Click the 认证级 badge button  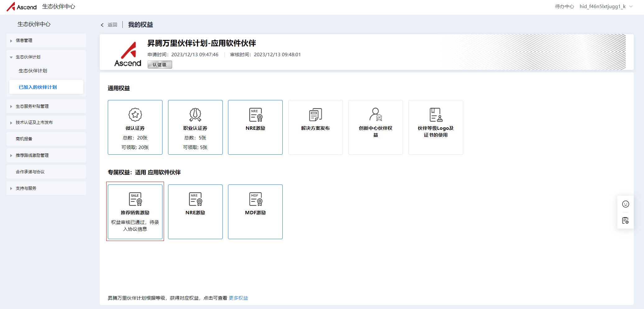(x=160, y=65)
